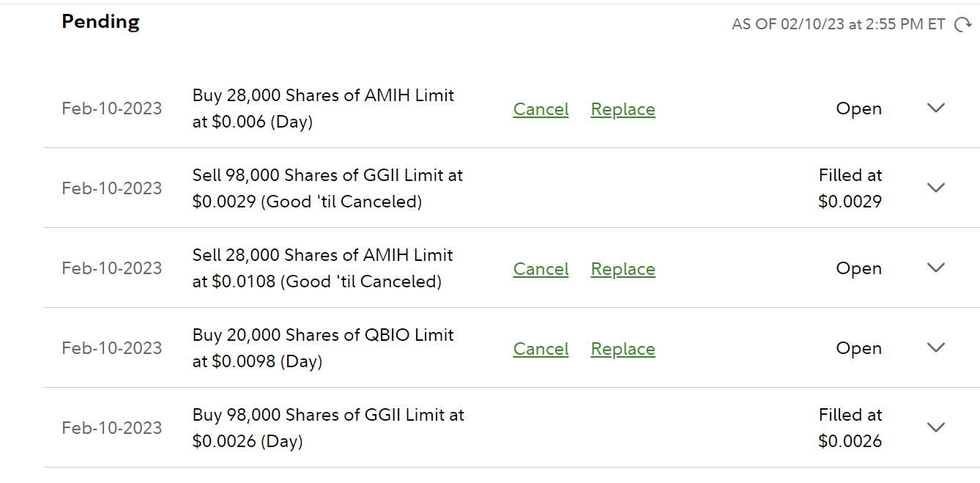The height and width of the screenshot is (483, 980).
Task: Expand the Buy 98,000 GGII order details
Action: [x=936, y=427]
